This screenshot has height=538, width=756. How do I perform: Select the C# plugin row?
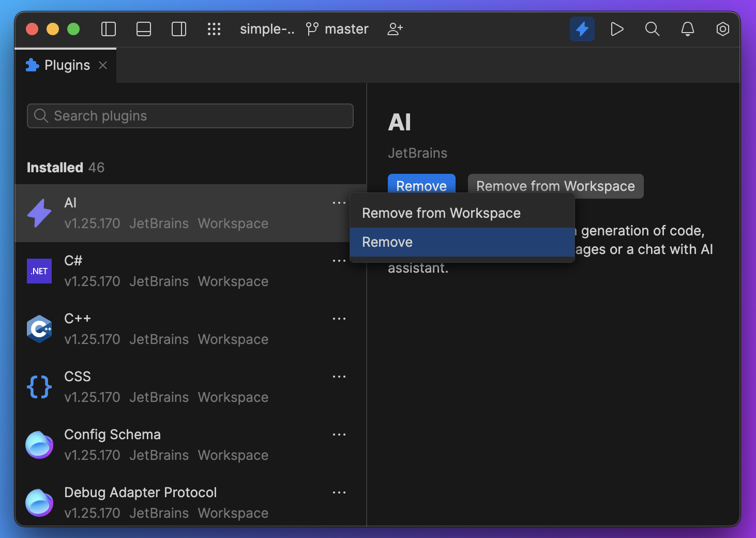(190, 271)
